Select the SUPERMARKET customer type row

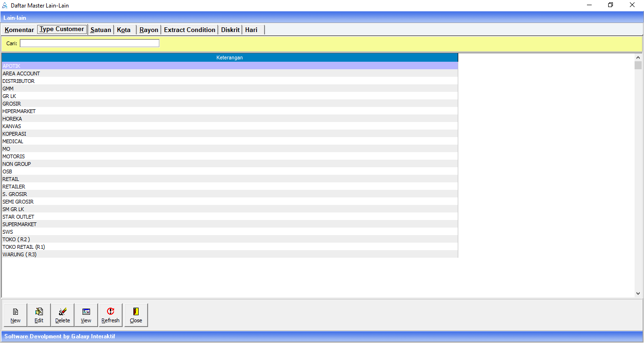[x=20, y=224]
